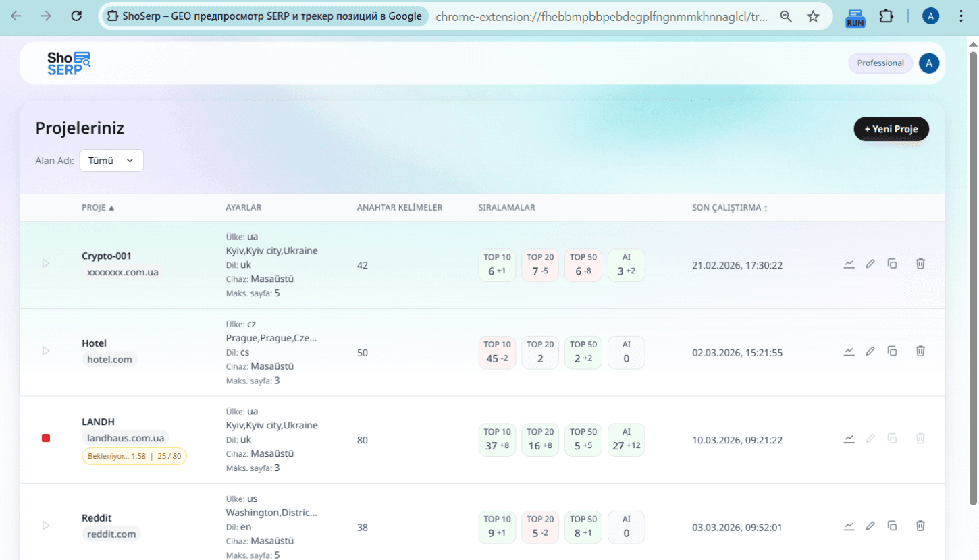
Task: Click the Hotel project name
Action: coord(95,343)
